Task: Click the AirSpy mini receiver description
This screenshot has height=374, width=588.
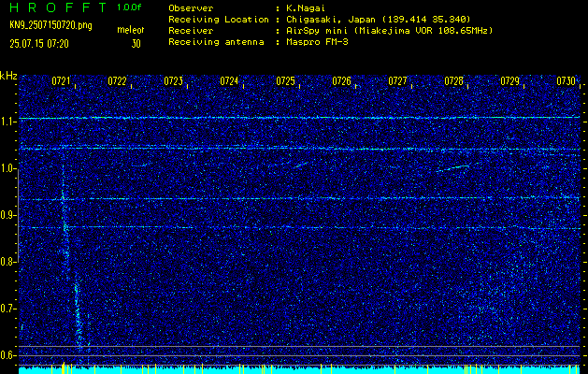Action: point(389,31)
